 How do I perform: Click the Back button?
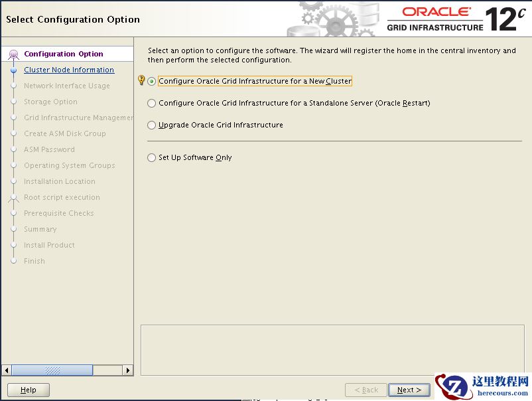366,390
